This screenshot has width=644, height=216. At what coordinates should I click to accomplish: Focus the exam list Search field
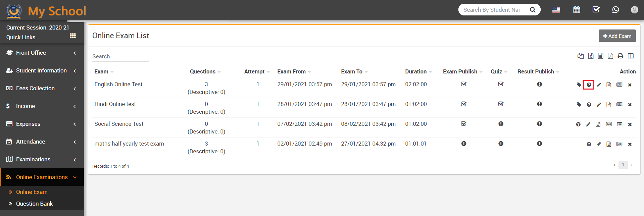(x=120, y=56)
